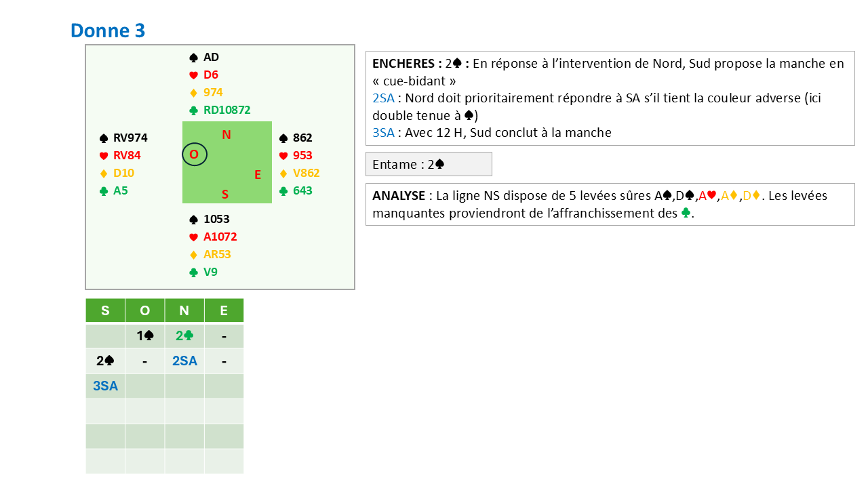Click the ENCHERES explanation text box
Image resolution: width=868 pixels, height=488 pixels.
pos(610,98)
